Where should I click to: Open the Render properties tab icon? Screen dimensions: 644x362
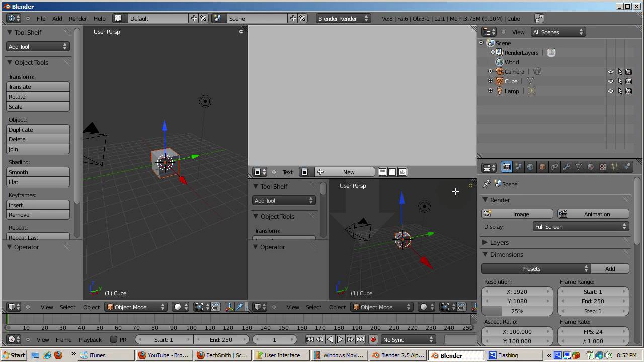point(506,167)
